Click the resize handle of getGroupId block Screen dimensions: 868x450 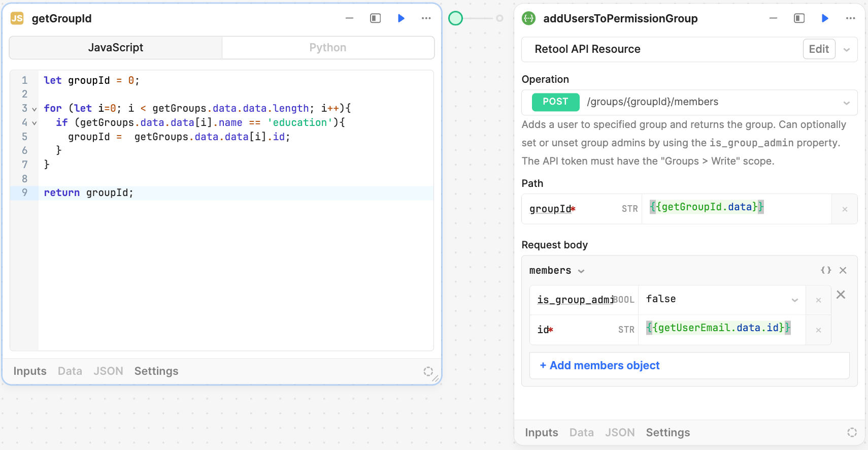[436, 378]
